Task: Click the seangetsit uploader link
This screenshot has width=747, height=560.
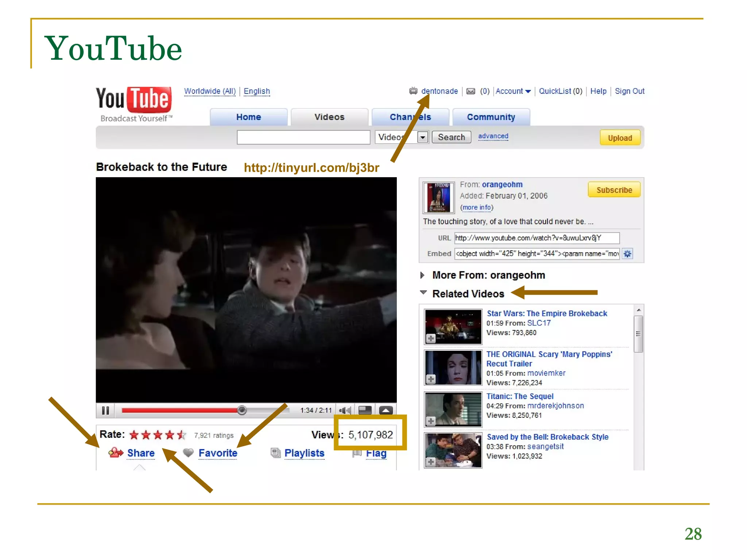Action: click(545, 447)
